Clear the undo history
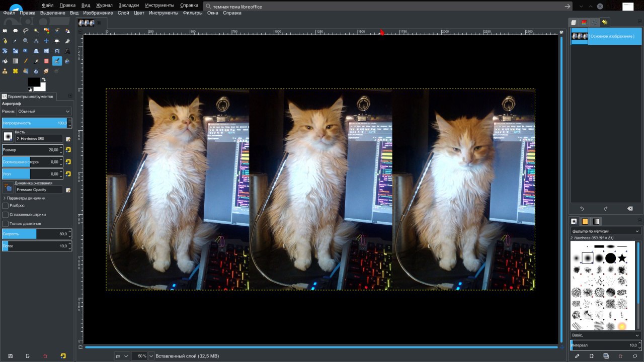 (629, 208)
